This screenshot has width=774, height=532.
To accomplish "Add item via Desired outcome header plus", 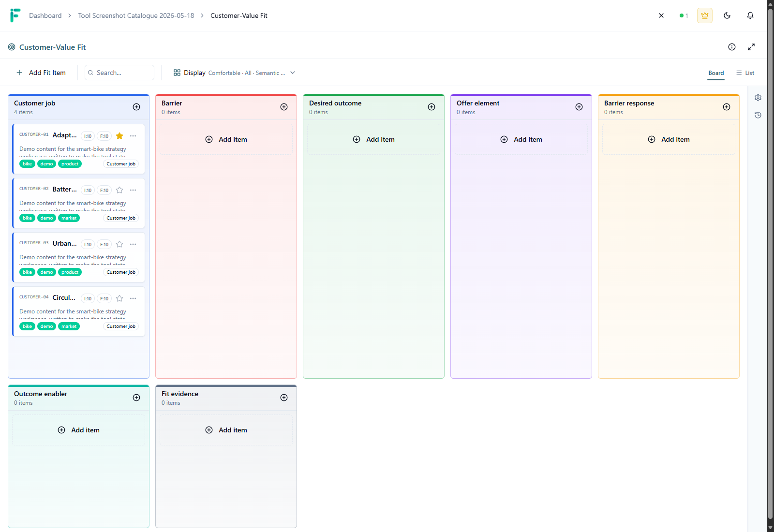I will 432,107.
